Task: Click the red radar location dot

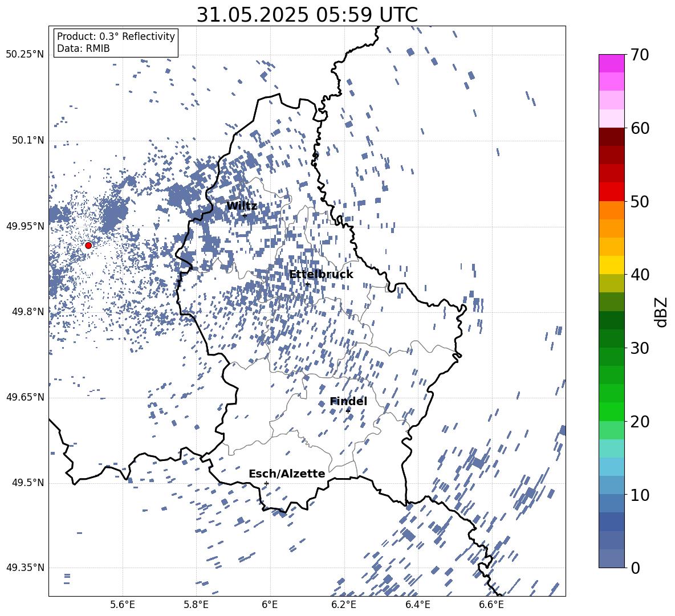Action: (x=88, y=245)
